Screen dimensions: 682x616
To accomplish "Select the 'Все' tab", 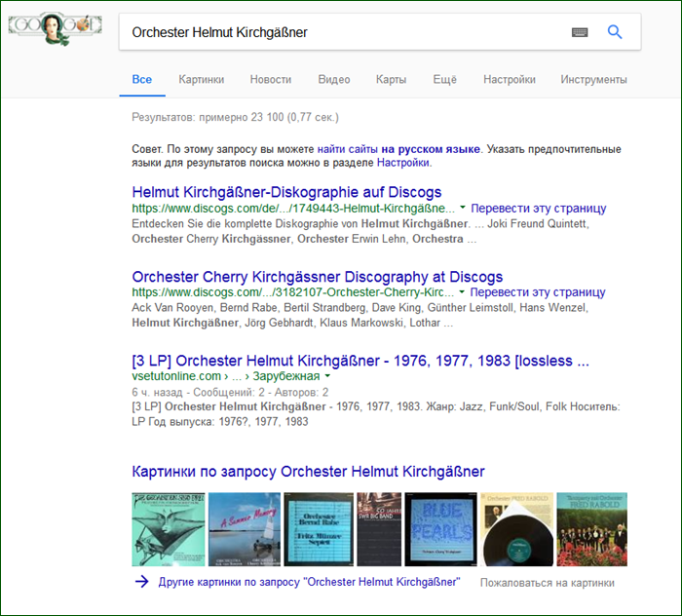I will tap(142, 80).
